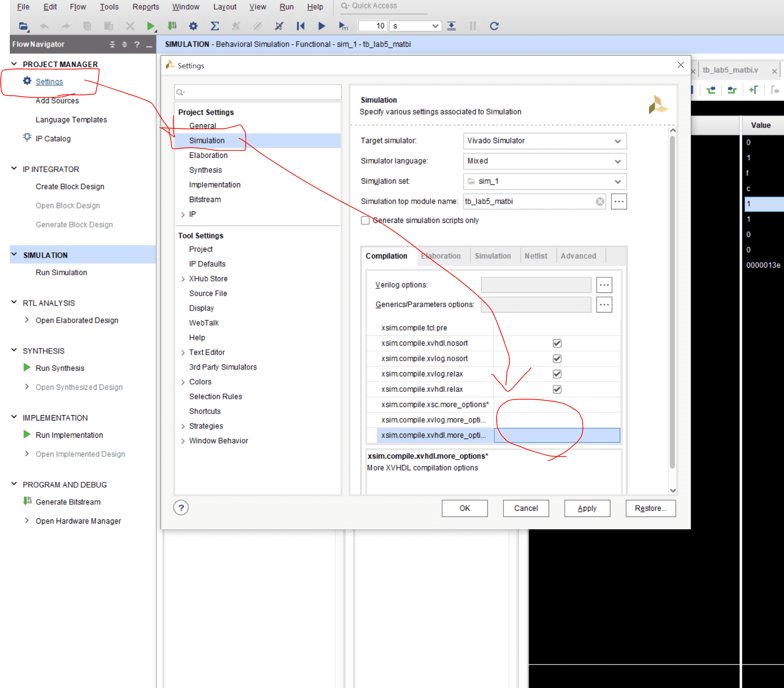Uncheck xsim.compile.xvlog.relax checkbox

tap(557, 374)
